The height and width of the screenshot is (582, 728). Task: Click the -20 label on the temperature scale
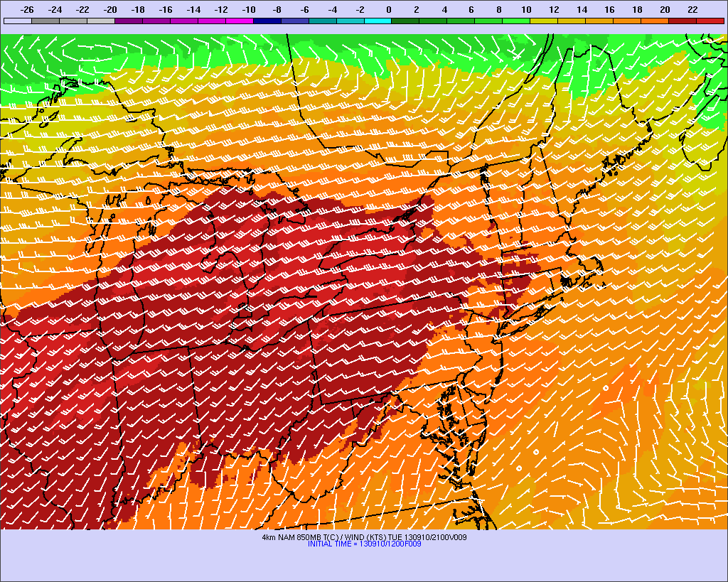coord(110,10)
